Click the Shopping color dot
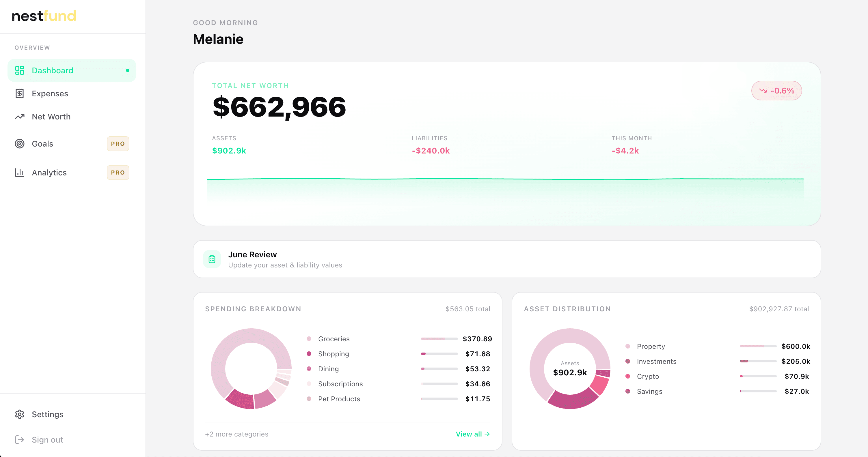The height and width of the screenshot is (457, 868). pyautogui.click(x=309, y=354)
